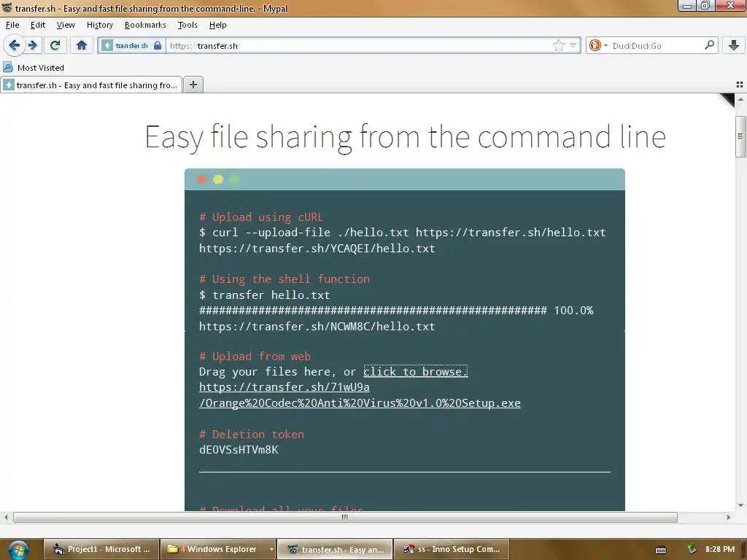
Task: Open the View menu
Action: (x=66, y=25)
